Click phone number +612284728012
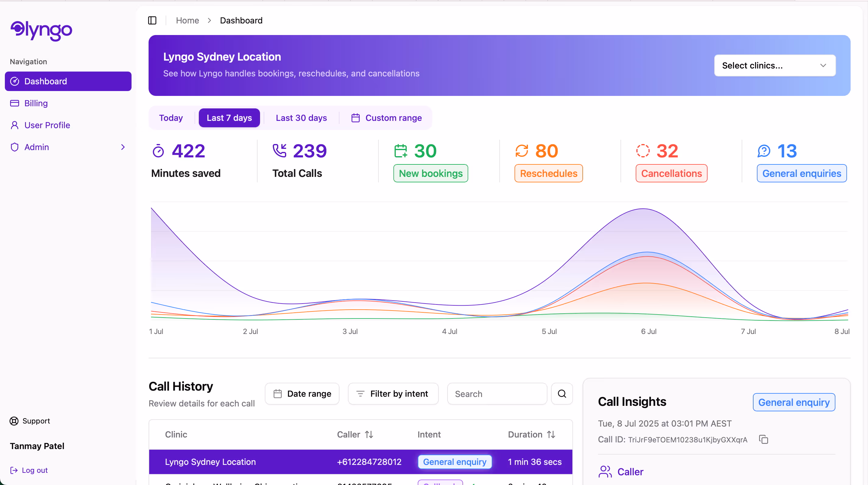 click(x=369, y=462)
